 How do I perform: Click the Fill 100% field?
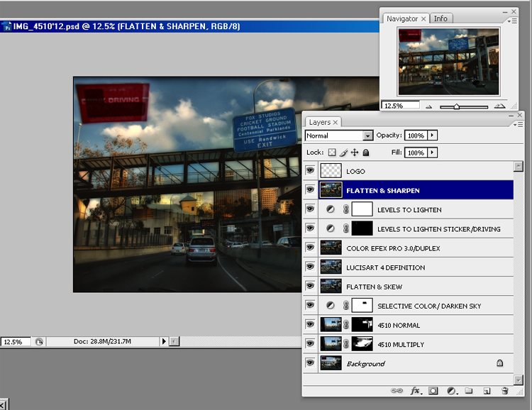(416, 153)
